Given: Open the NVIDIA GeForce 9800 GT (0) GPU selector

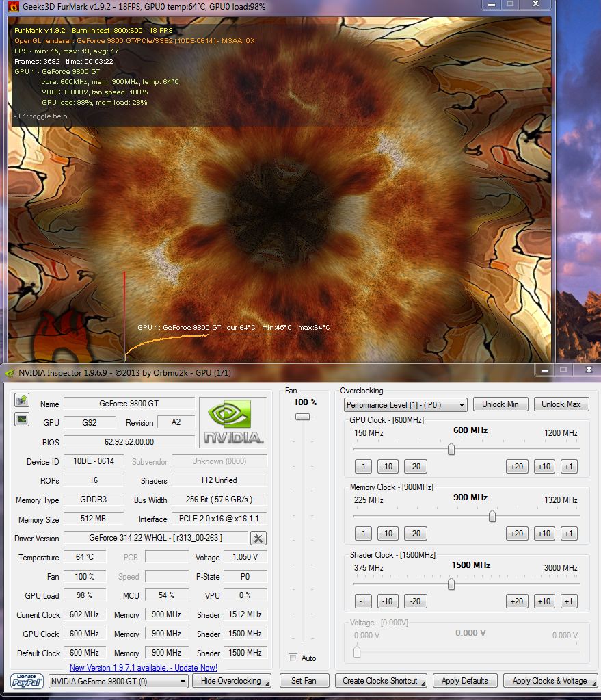Looking at the screenshot, I should pyautogui.click(x=118, y=682).
